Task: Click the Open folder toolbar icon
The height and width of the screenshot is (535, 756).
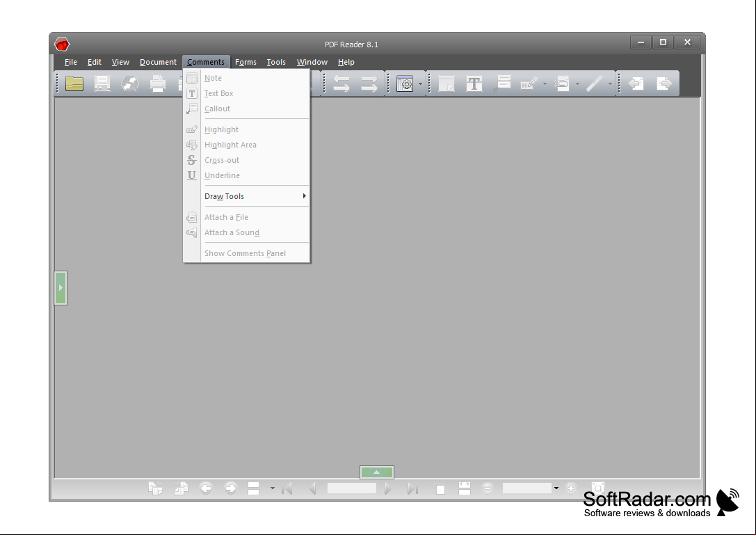Action: pos(74,83)
